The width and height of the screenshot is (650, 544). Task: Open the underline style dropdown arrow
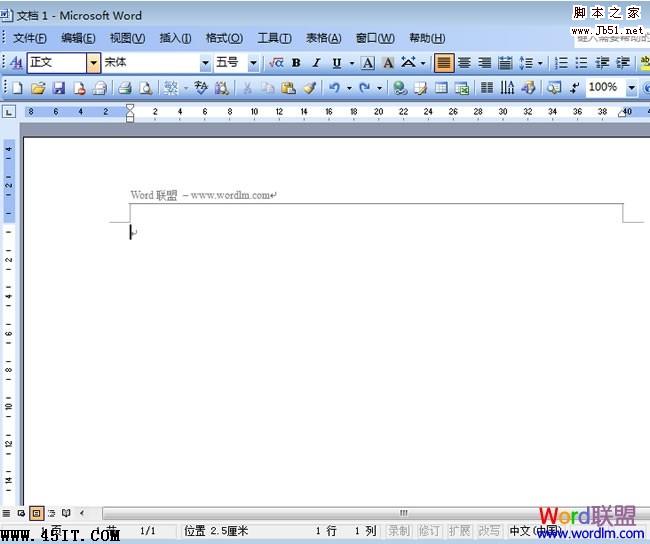[x=352, y=63]
